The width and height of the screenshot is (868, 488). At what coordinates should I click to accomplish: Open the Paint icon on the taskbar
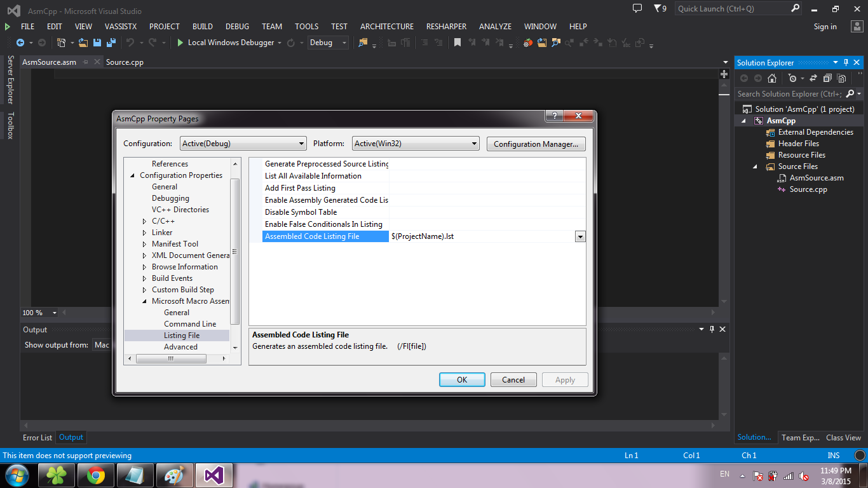(174, 475)
